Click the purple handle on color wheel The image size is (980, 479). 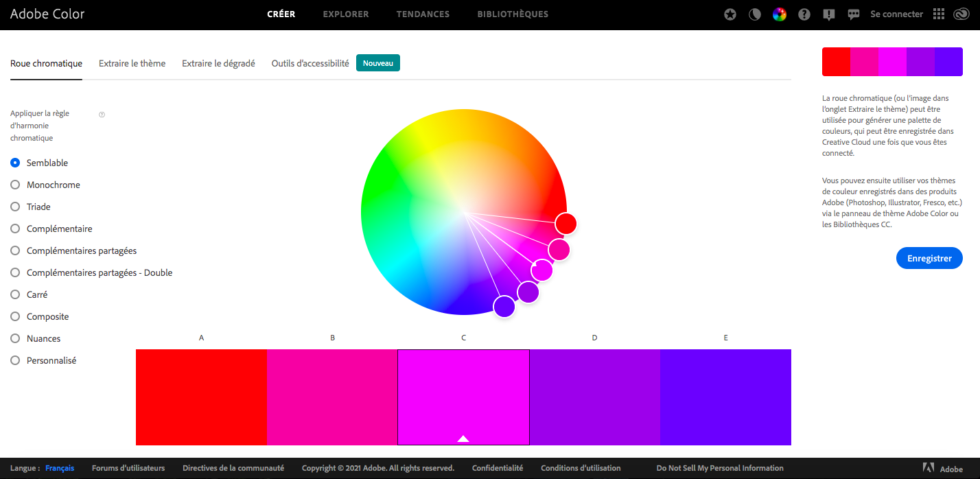528,292
